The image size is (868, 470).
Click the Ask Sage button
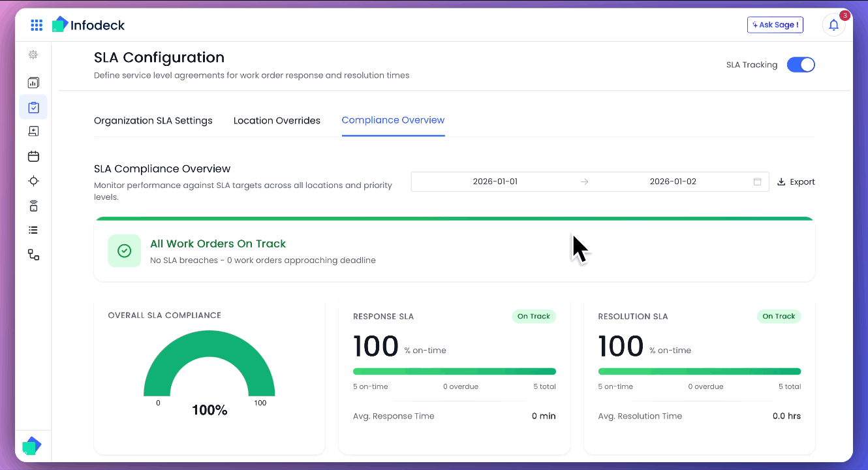click(775, 24)
